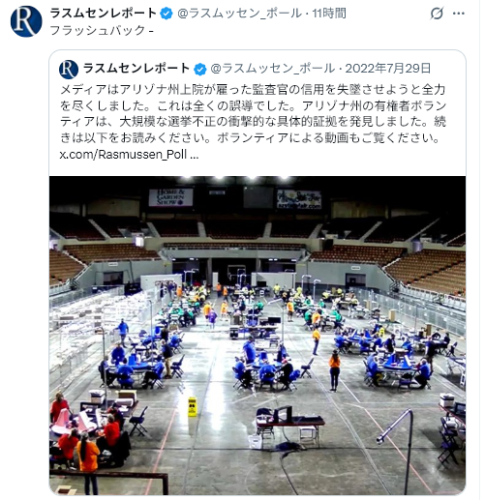Viewport: 485px width, 500px height.
Task: Click the verified badge in the quoted post header
Action: pyautogui.click(x=200, y=69)
